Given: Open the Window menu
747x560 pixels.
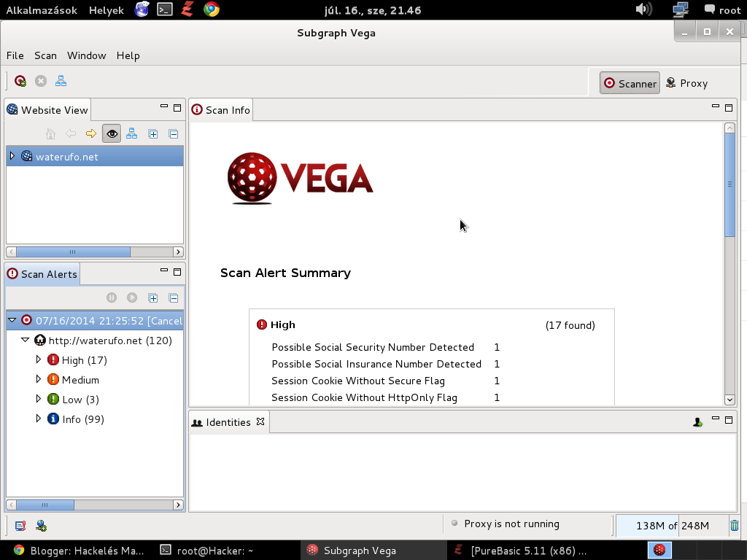Looking at the screenshot, I should tap(86, 55).
